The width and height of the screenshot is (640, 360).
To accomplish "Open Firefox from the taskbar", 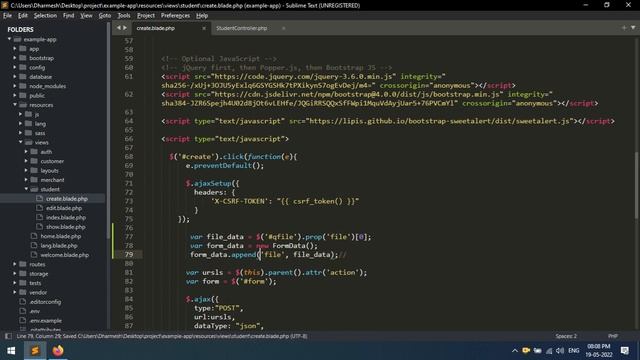I will 58,351.
